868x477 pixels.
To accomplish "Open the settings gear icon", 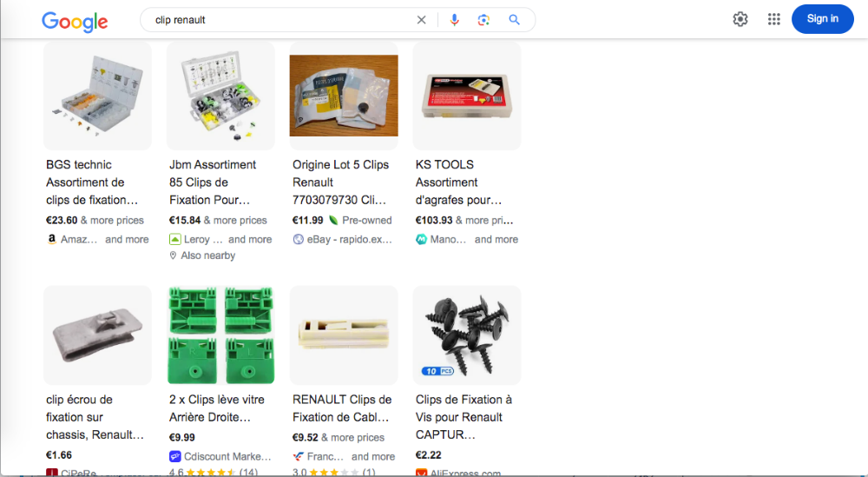I will pos(740,19).
